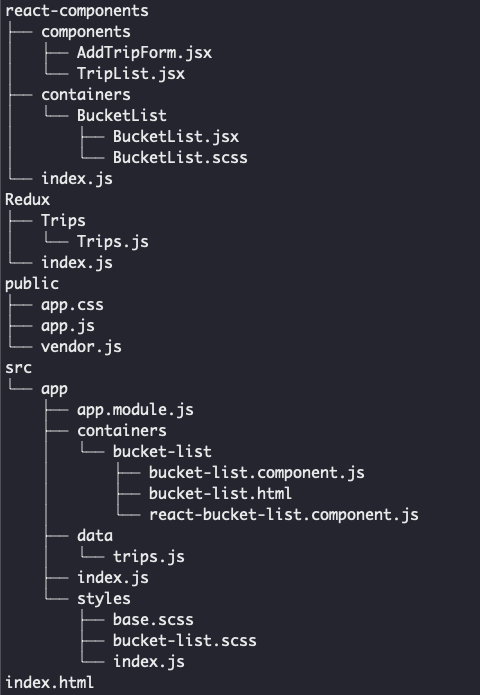Screen dimensions: 480x695
Task: Select index.html at the bottom
Action: [50, 683]
